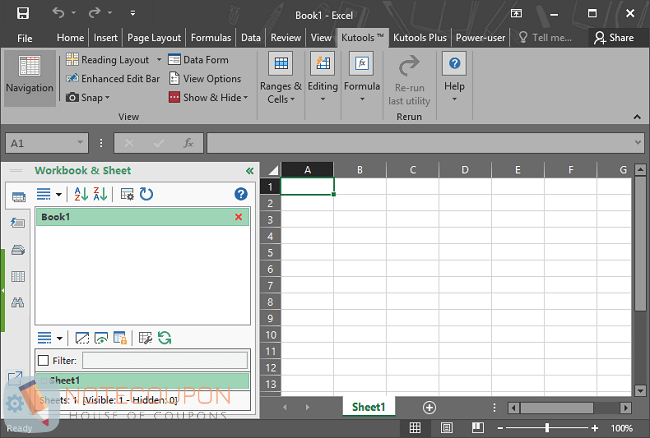The image size is (650, 438).
Task: Open the Name Manager sidebar icon
Action: [x=18, y=250]
